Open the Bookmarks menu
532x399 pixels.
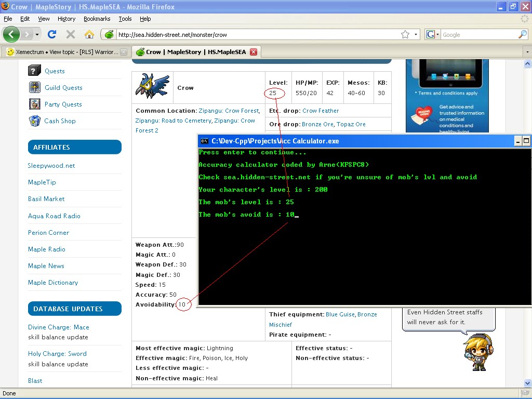[97, 19]
